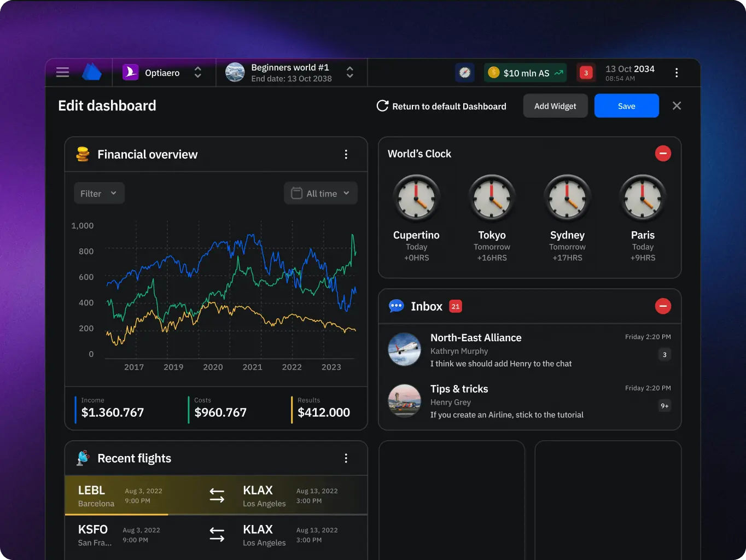Click Return to default Dashboard

[x=441, y=106]
